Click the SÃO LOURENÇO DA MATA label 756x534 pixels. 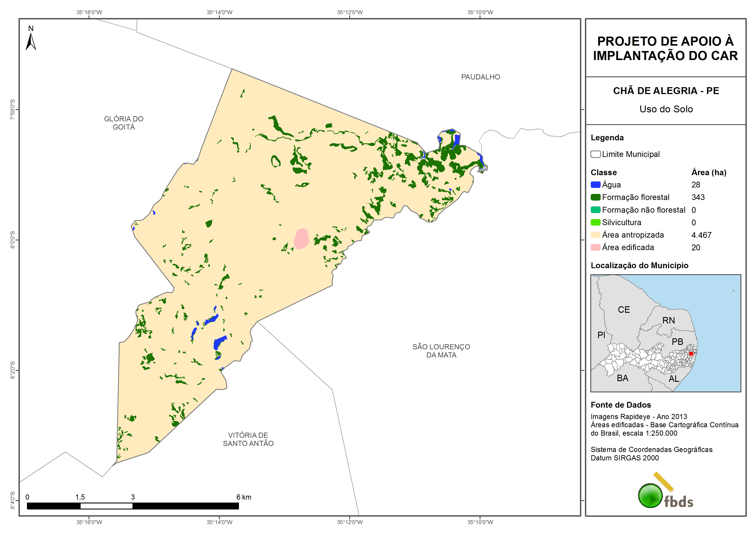441,351
